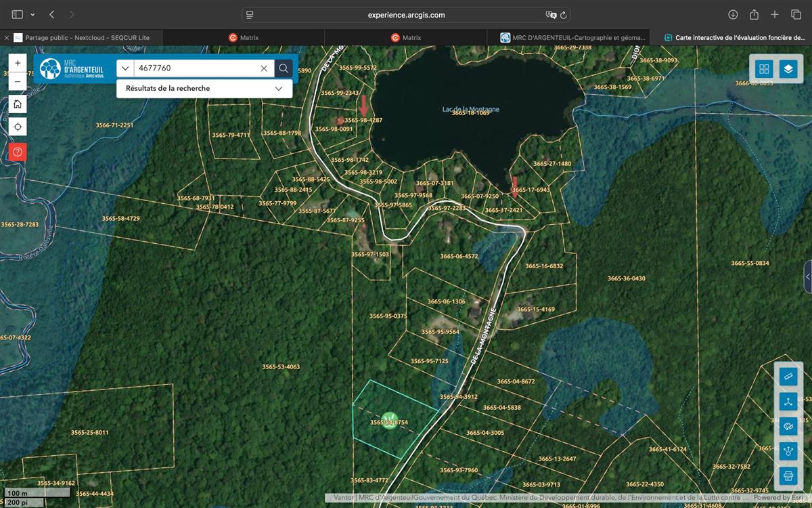Run search with magnifying glass button
812x508 pixels.
[284, 68]
